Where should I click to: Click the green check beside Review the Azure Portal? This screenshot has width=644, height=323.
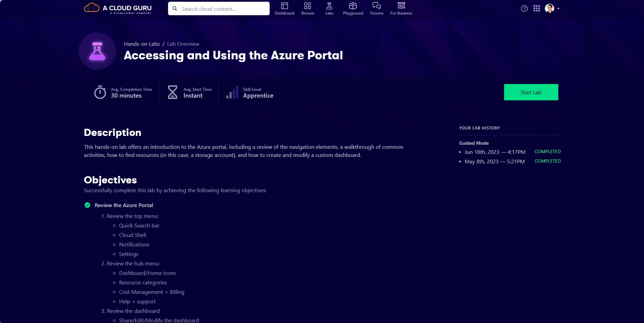click(87, 205)
